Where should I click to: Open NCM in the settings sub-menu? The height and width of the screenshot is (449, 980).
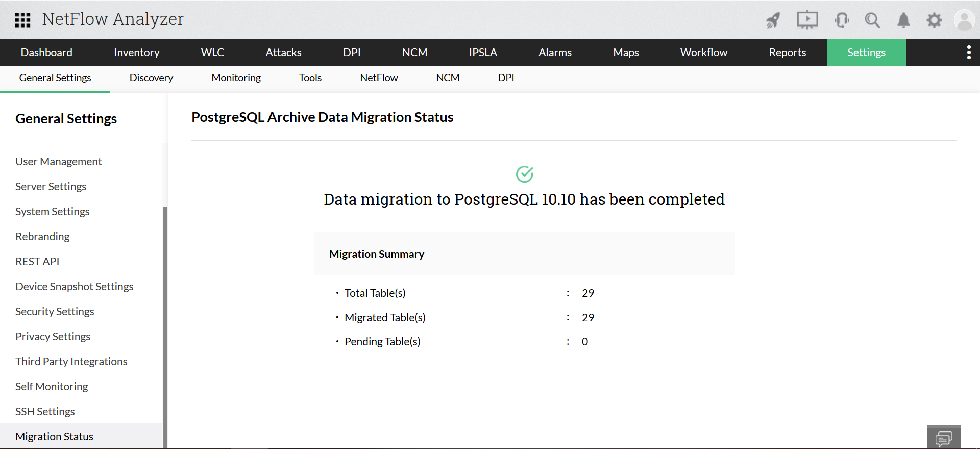[448, 78]
